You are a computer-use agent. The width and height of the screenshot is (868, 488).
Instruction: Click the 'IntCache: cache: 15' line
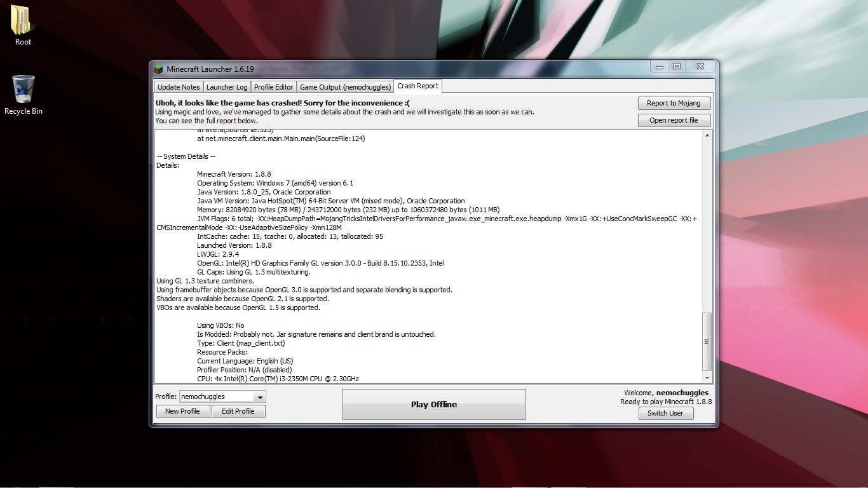290,236
